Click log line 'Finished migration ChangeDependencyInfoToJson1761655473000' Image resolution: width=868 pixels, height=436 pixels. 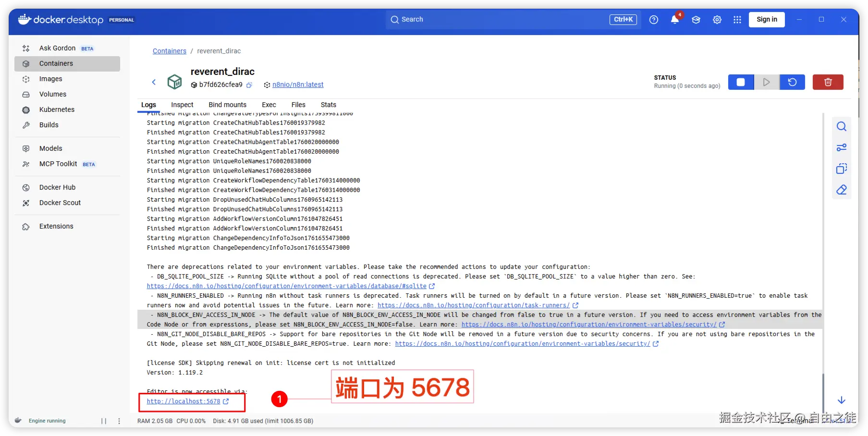point(248,248)
